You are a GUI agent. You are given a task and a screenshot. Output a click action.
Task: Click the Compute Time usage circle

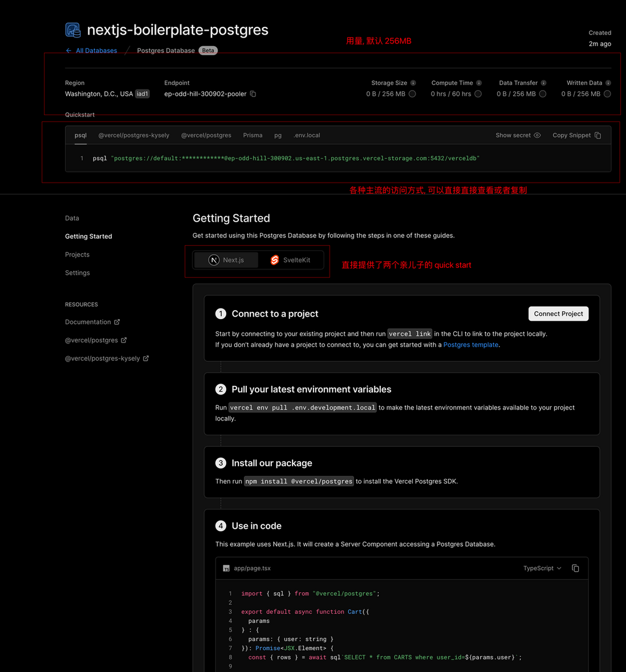(x=478, y=94)
